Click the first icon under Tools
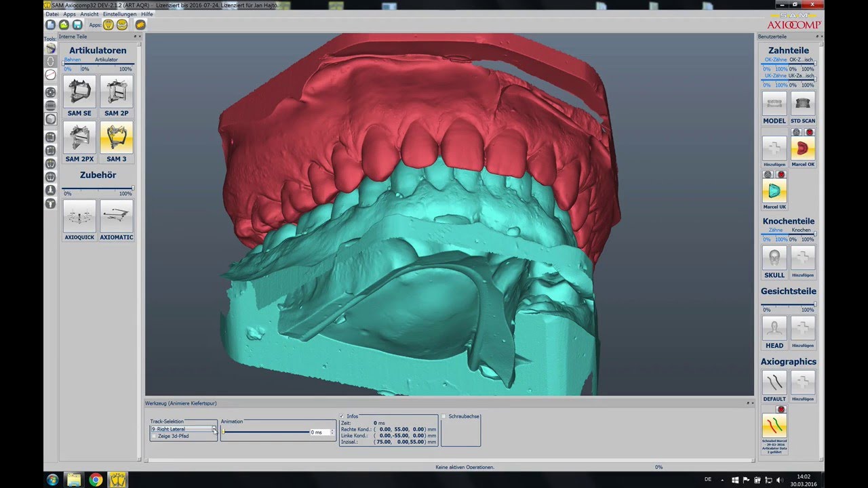The image size is (868, 488). 51,49
